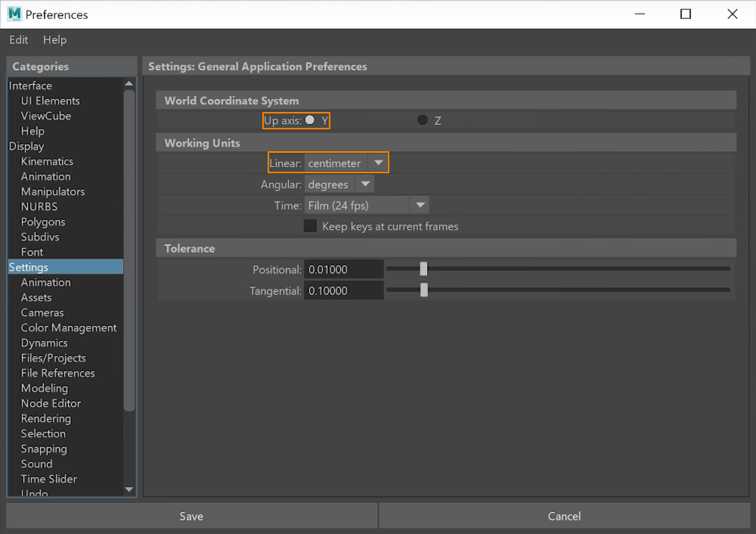Click the categories list scrollbar thumb
Image resolution: width=756 pixels, height=534 pixels.
[x=129, y=250]
